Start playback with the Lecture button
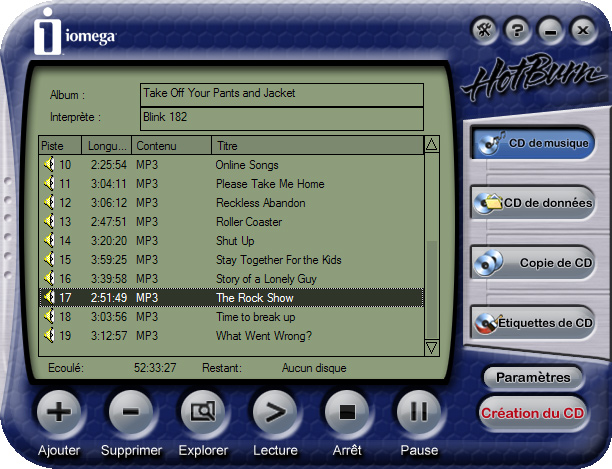 [x=276, y=411]
